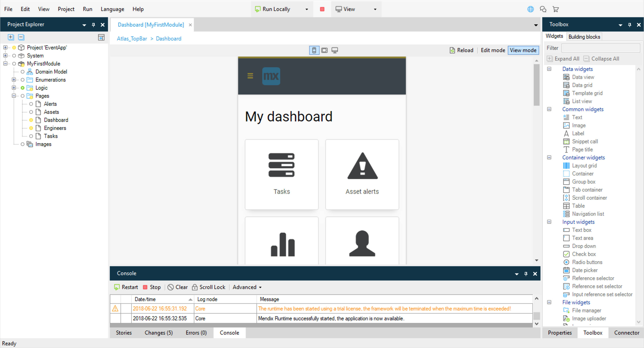The width and height of the screenshot is (644, 348).
Task: Open the Project menu
Action: tap(66, 9)
